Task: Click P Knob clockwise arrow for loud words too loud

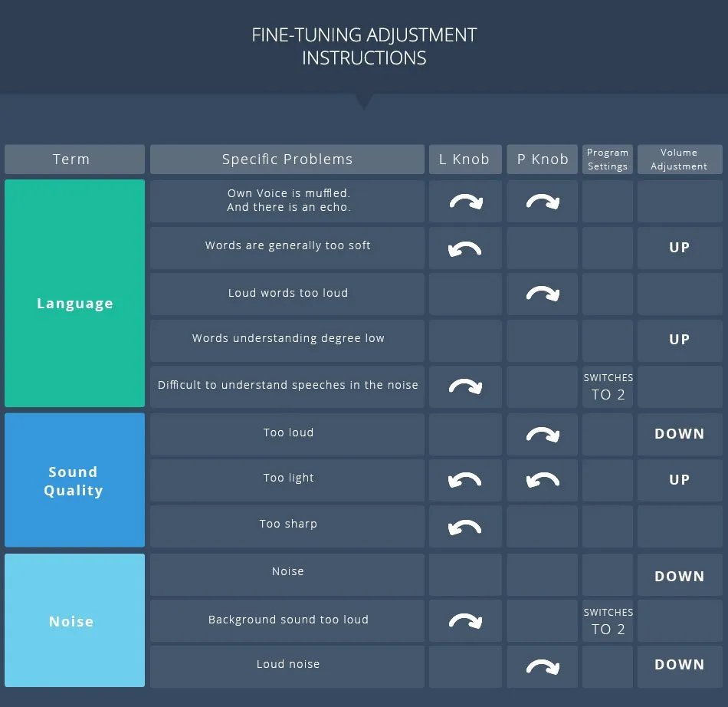Action: (543, 294)
